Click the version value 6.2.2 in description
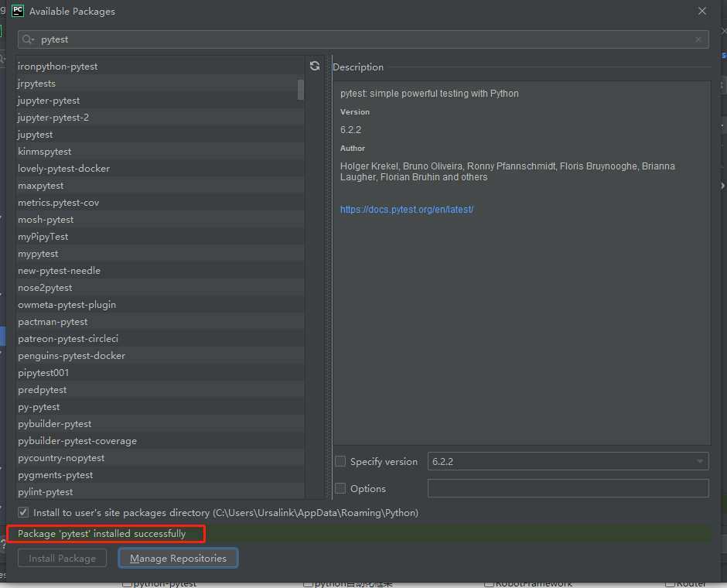The height and width of the screenshot is (588, 727). click(x=350, y=130)
